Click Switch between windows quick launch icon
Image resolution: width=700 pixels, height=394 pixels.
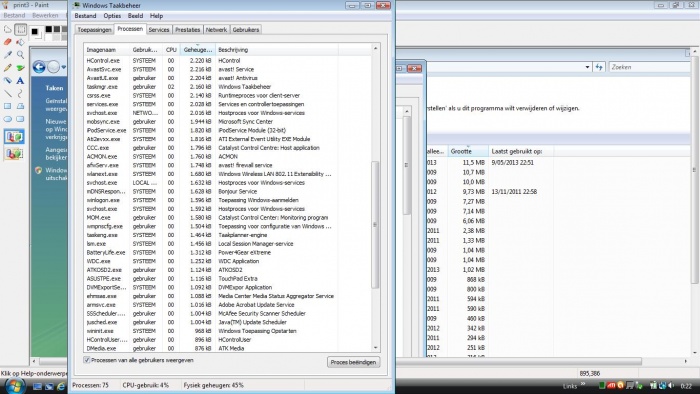tap(49, 386)
